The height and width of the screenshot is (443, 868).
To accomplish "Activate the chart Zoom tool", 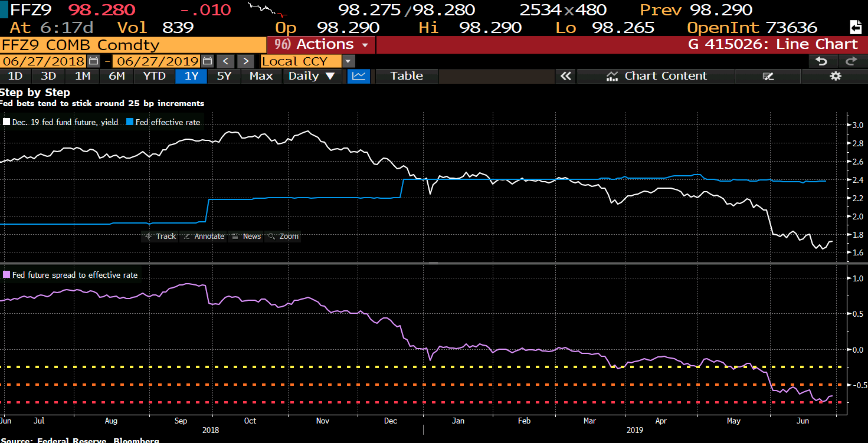I will tap(284, 236).
